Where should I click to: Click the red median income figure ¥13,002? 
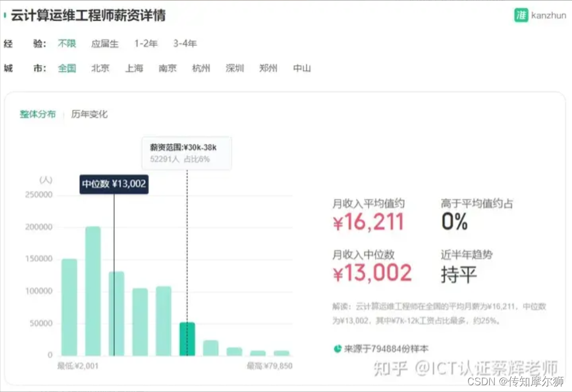(x=372, y=273)
